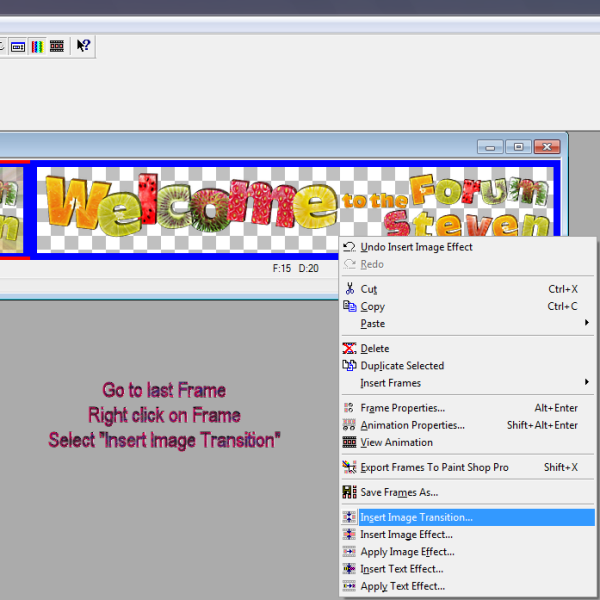The image size is (600, 600).
Task: Click the Duplicate Selected icon
Action: [x=349, y=365]
